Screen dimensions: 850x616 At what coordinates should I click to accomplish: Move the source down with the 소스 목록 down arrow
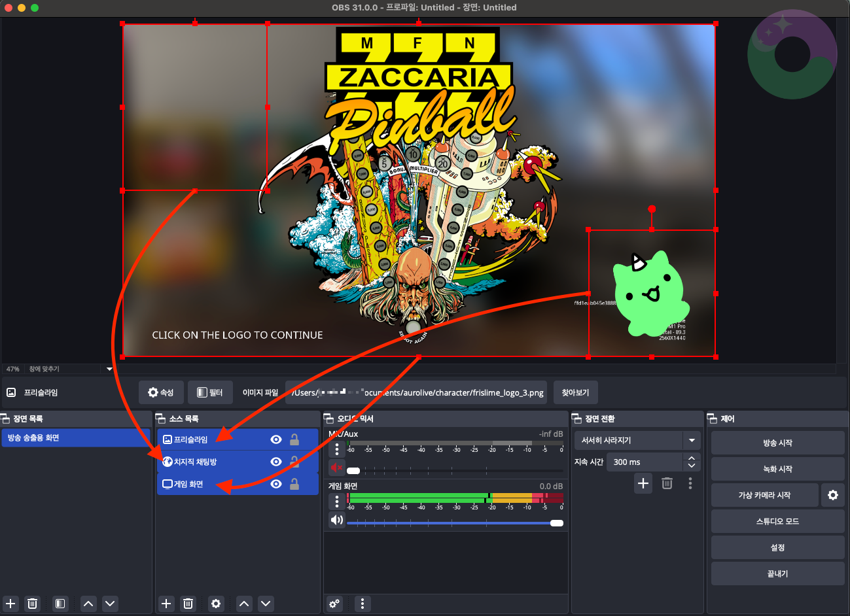click(266, 604)
